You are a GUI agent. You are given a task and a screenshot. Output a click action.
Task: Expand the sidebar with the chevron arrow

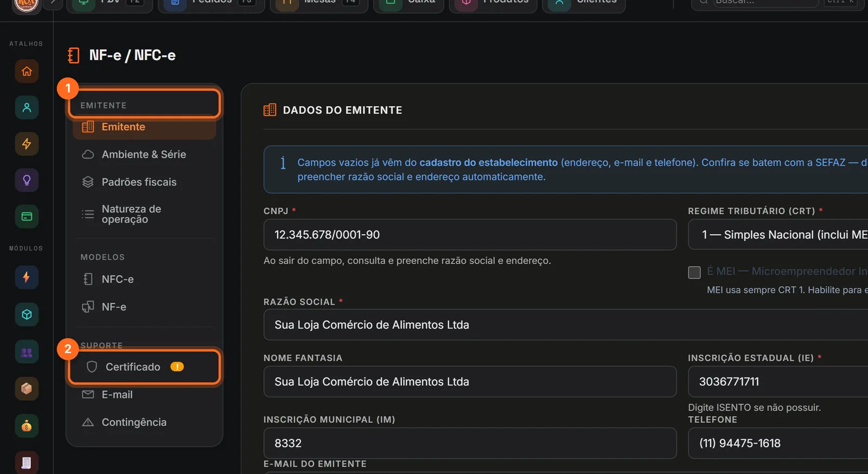tap(53, 3)
